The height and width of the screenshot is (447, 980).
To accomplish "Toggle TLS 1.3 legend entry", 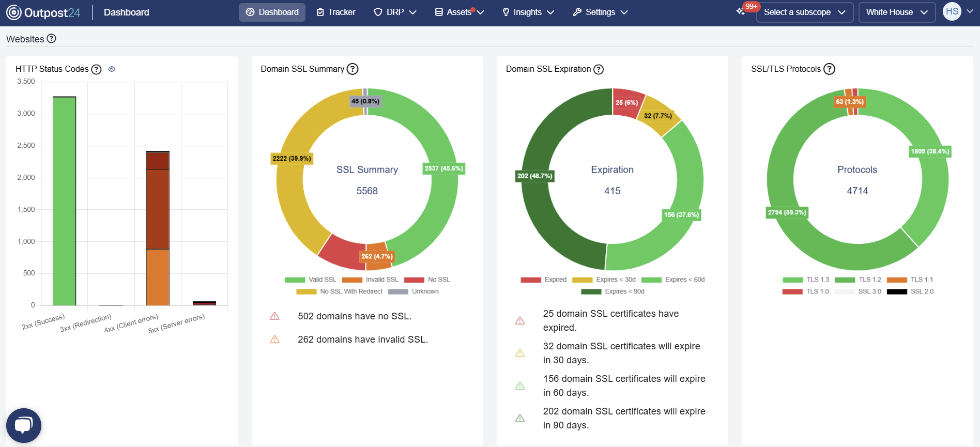I will click(x=806, y=280).
